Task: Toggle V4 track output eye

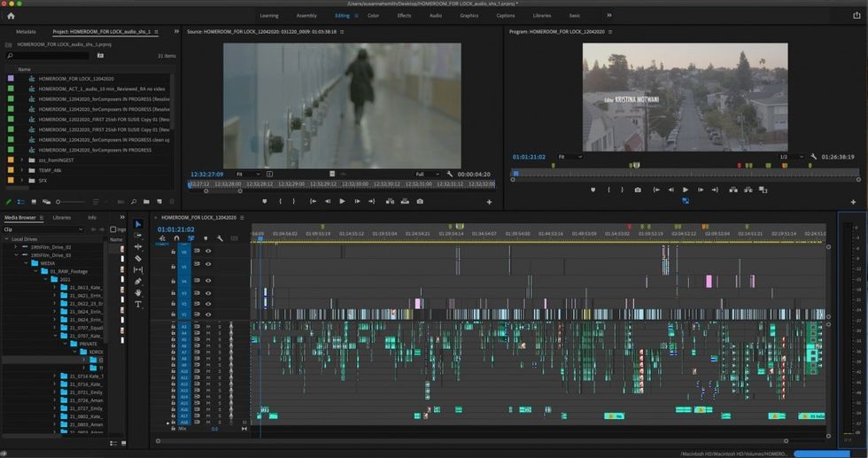Action: click(x=208, y=280)
